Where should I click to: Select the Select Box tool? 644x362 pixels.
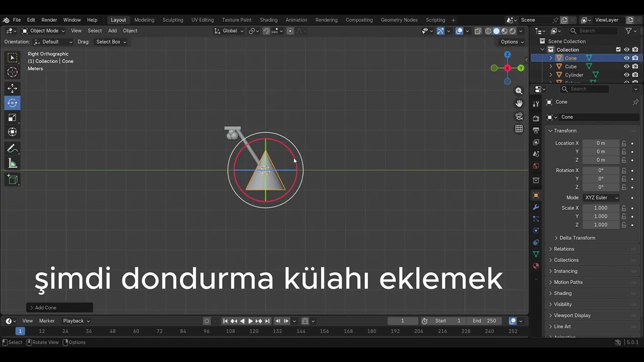(13, 58)
